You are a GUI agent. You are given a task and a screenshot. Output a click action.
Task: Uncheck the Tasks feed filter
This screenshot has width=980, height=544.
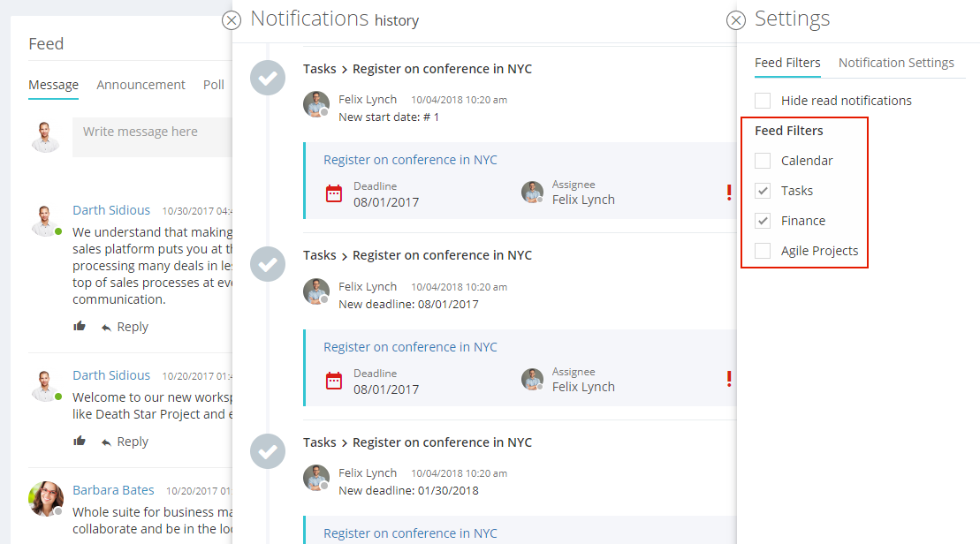pos(763,191)
